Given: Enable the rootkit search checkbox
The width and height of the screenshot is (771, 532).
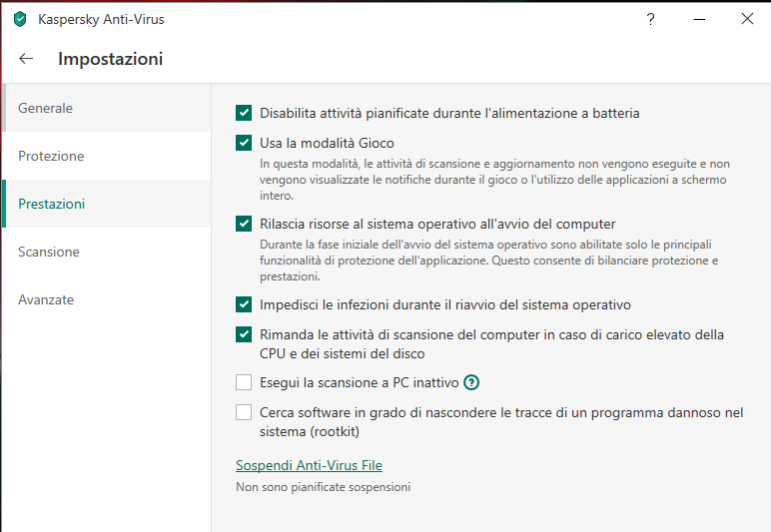Looking at the screenshot, I should click(244, 412).
